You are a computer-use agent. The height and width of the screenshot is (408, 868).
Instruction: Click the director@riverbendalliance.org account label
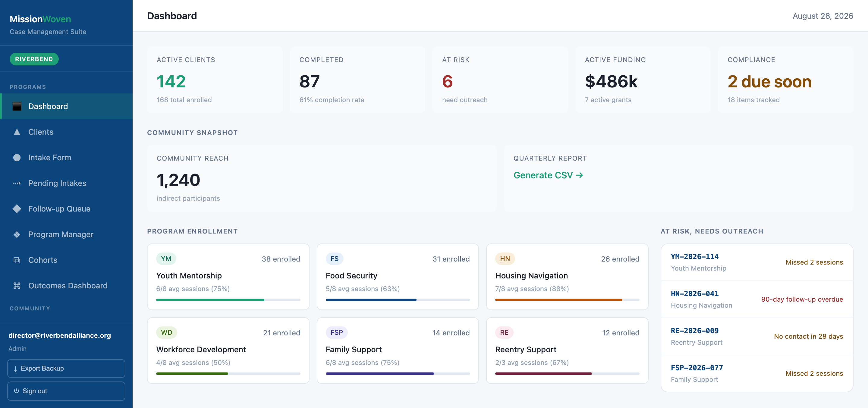click(x=60, y=335)
